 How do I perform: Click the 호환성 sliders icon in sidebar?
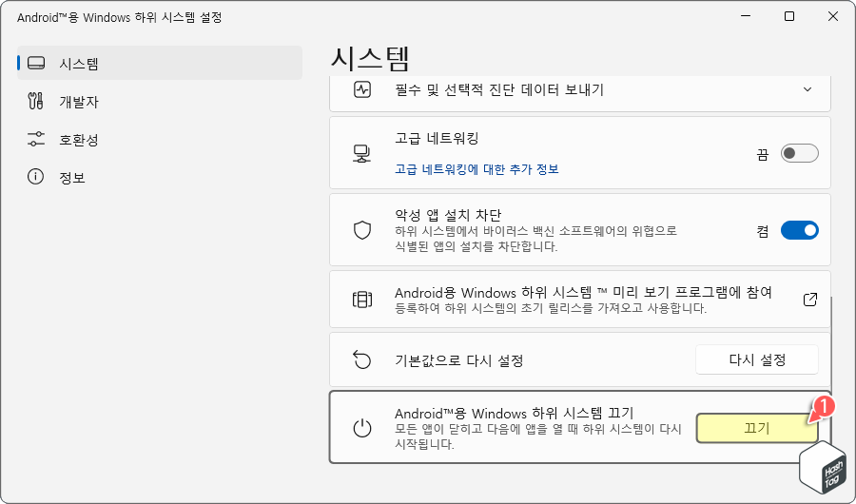(x=36, y=139)
